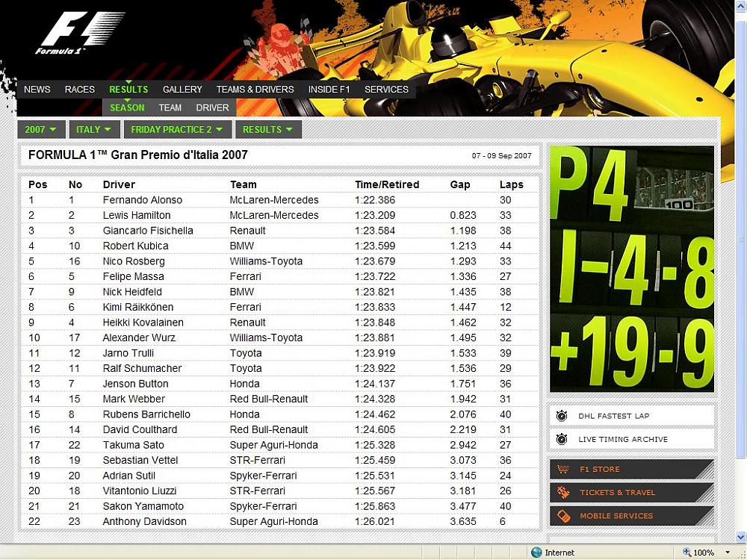Click driver name Fernando Alonso
The width and height of the screenshot is (747, 560).
click(x=143, y=200)
